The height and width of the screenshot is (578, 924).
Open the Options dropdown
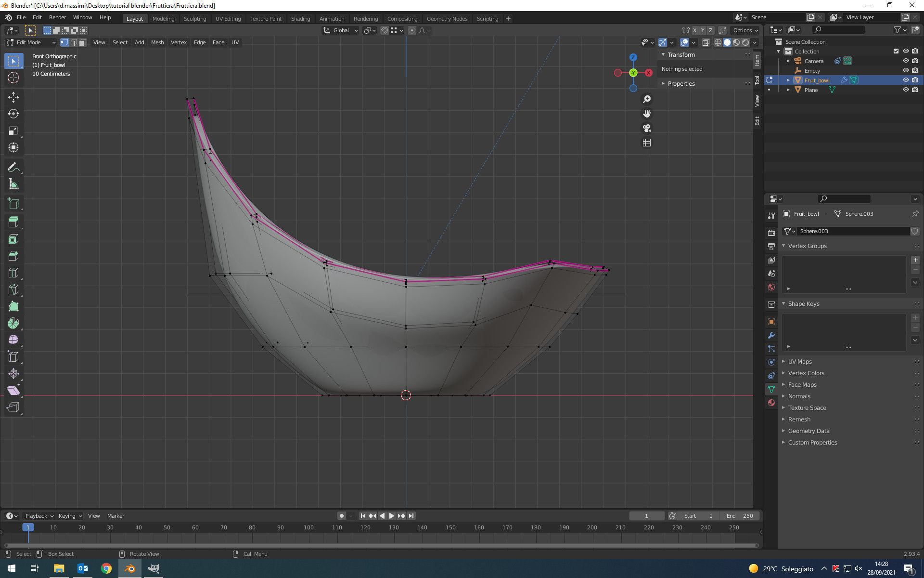coord(746,30)
